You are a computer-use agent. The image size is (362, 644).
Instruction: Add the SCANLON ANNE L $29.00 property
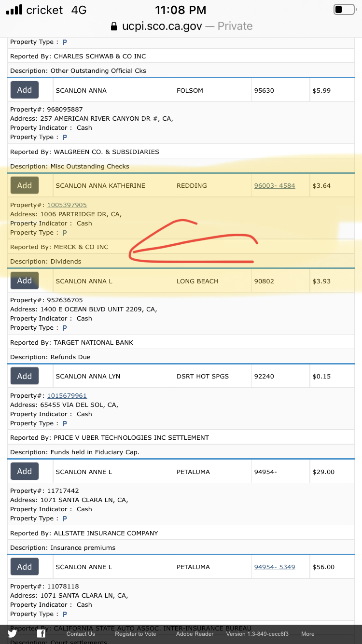click(x=25, y=471)
